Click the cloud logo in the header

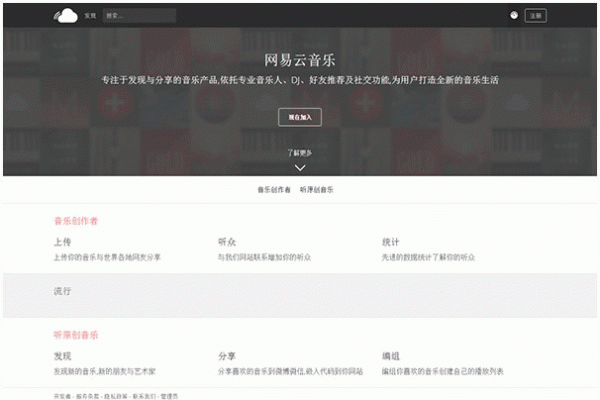[65, 16]
